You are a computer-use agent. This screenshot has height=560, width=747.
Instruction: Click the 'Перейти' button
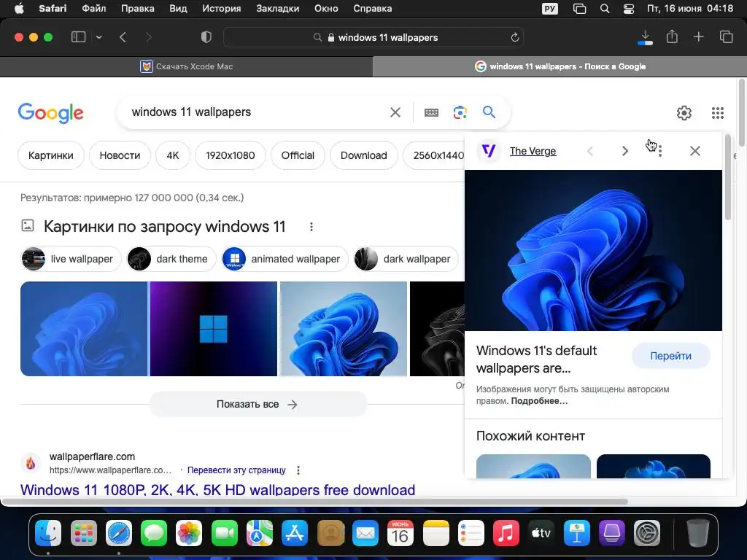671,356
